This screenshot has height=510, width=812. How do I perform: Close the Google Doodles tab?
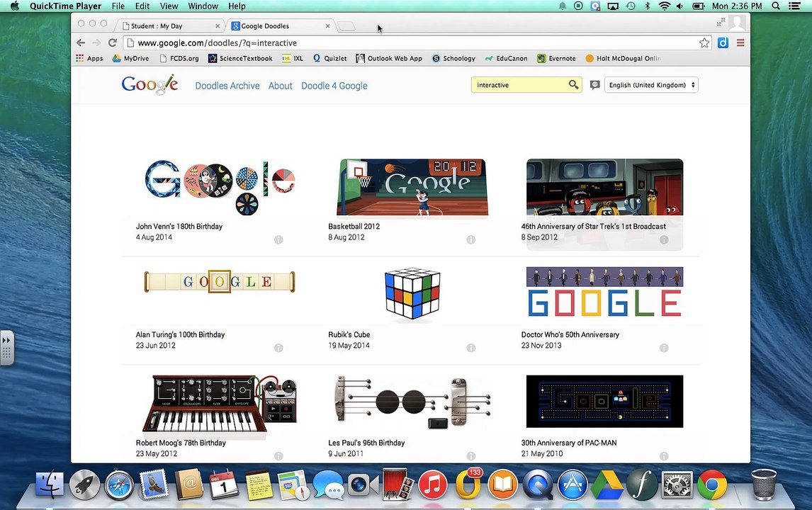coord(327,26)
